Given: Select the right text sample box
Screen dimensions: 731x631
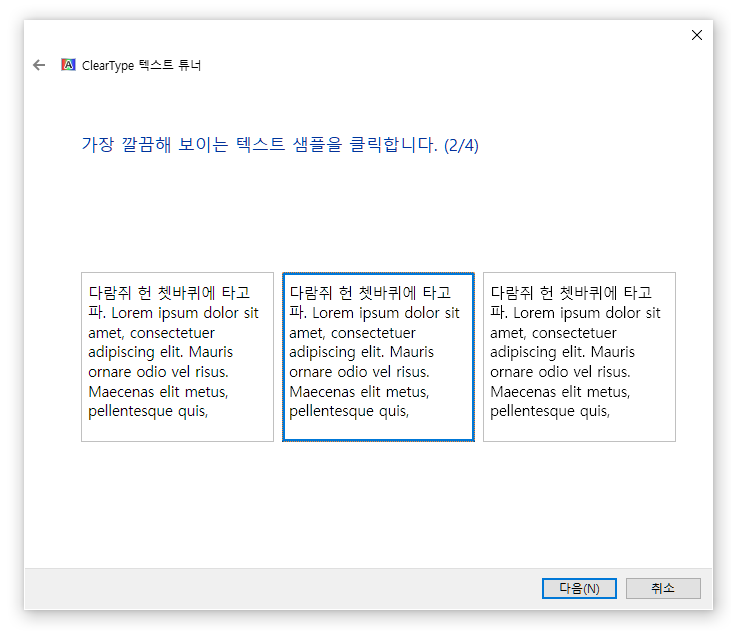Looking at the screenshot, I should 579,357.
